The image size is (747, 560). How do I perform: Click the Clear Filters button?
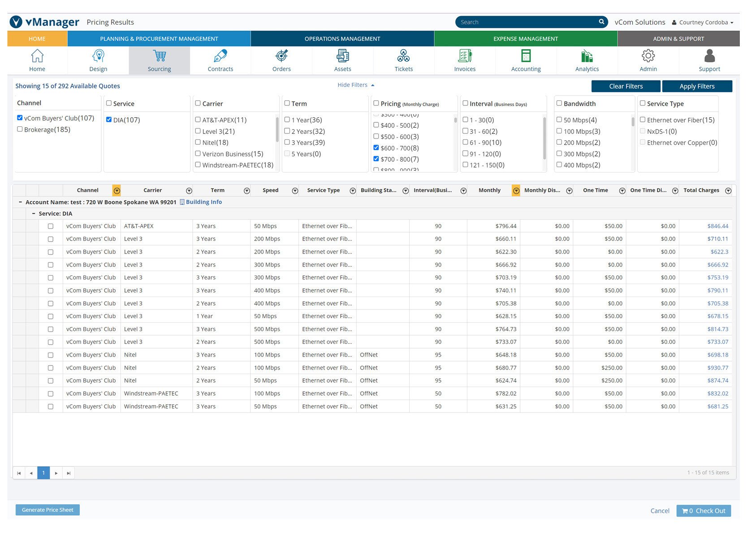click(626, 86)
